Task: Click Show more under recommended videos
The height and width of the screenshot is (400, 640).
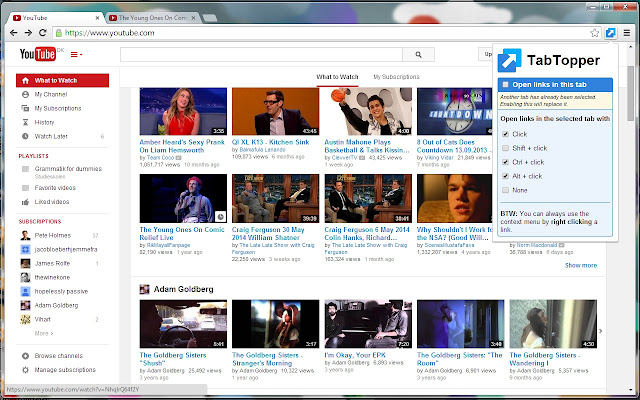Action: coord(580,265)
